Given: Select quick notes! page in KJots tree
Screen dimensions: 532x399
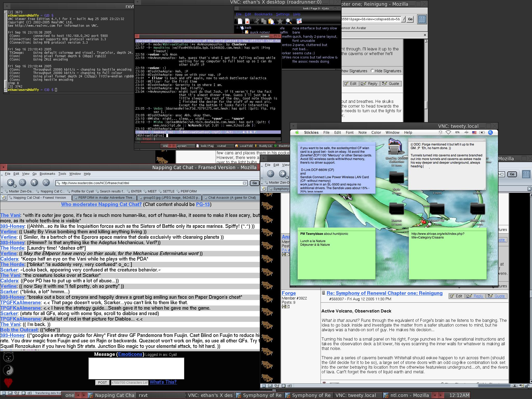Looking at the screenshot, I should (x=260, y=32).
